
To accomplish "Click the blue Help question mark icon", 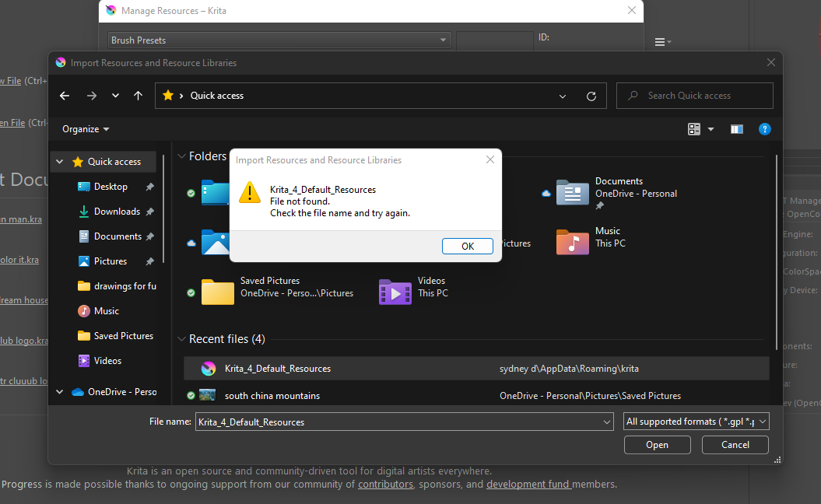I will (x=764, y=129).
